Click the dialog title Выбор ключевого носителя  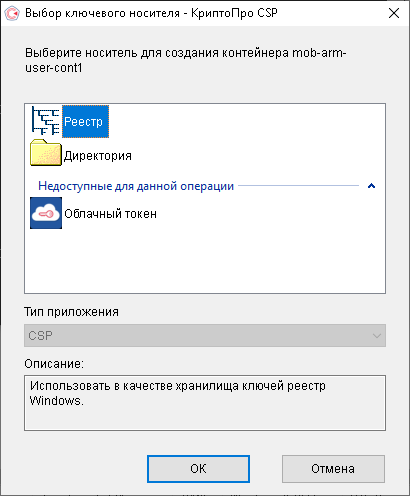[102, 13]
